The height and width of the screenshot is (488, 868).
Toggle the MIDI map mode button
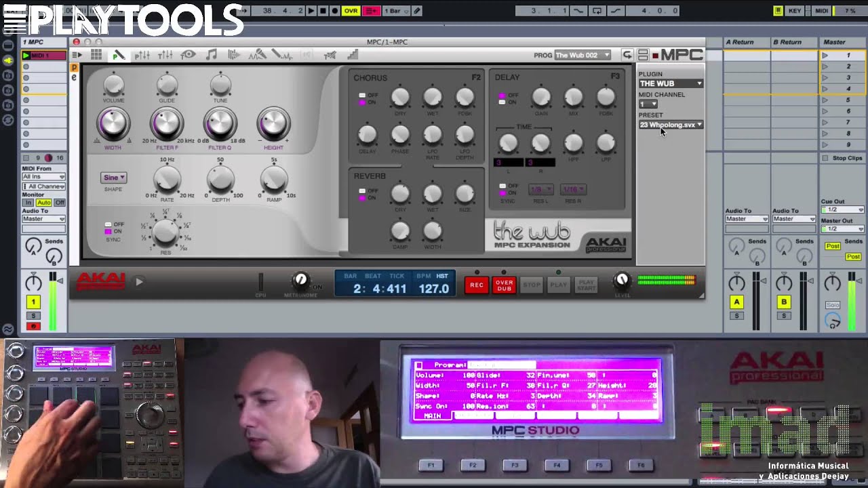click(x=821, y=11)
